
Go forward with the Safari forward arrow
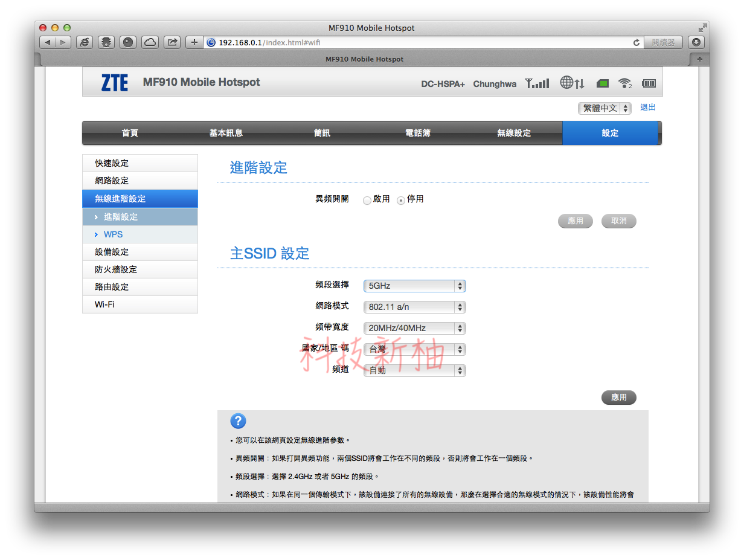point(63,42)
